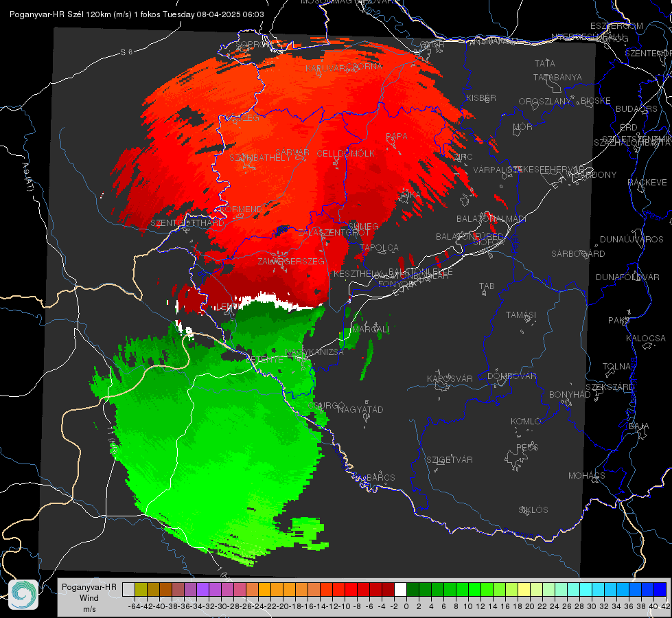Click the TATABANYA city label
672x618 pixels.
(x=557, y=77)
